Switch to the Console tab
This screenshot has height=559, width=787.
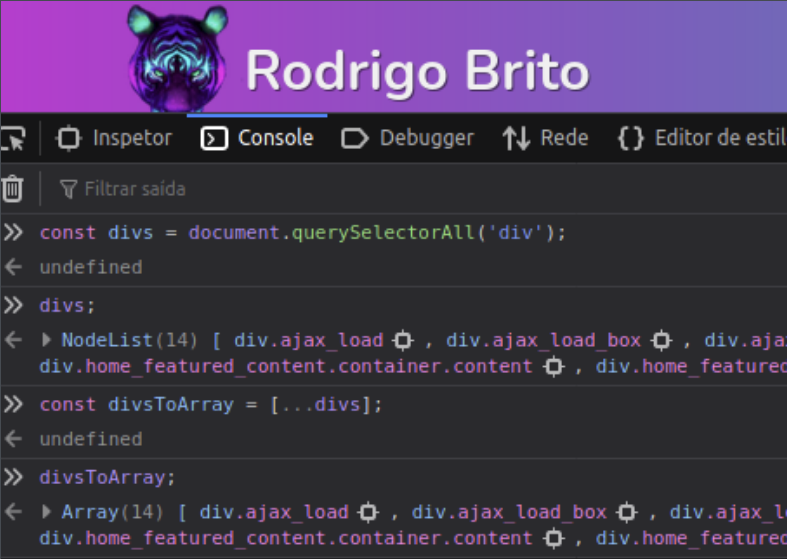point(258,138)
